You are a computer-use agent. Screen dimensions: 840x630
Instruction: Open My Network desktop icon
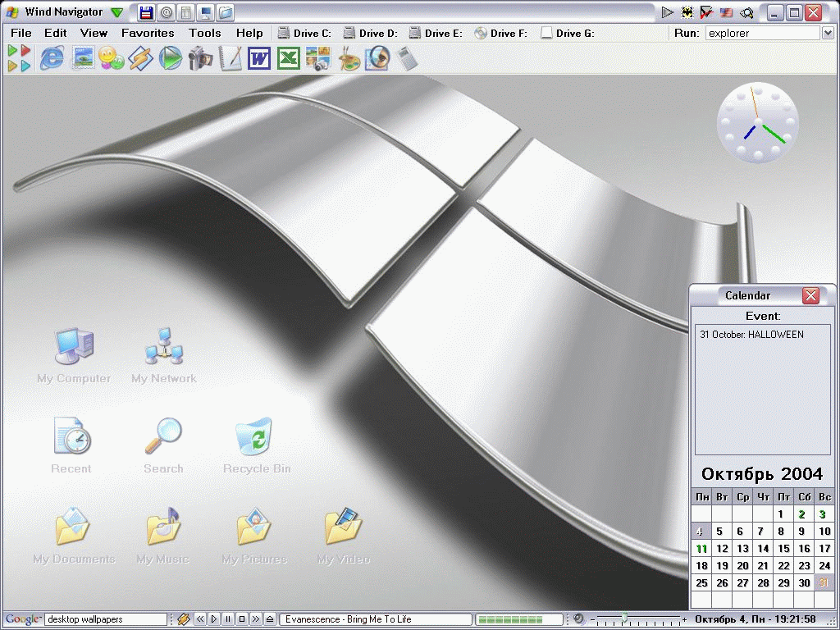(164, 356)
